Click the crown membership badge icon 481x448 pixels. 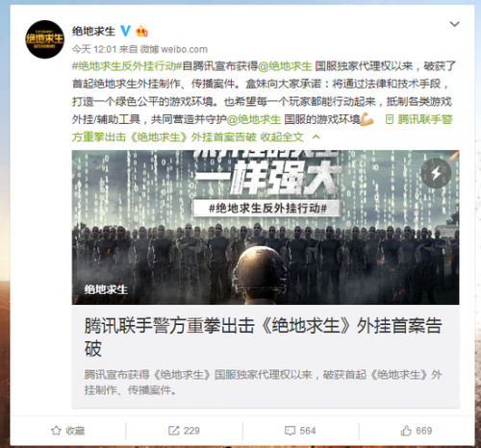[x=141, y=31]
